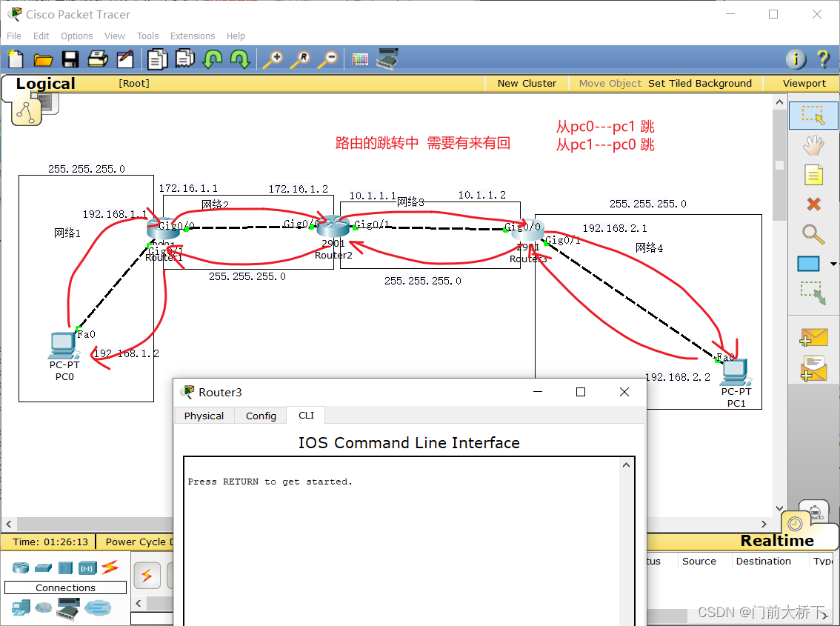Open the Help menu
Image resolution: width=840 pixels, height=626 pixels.
click(236, 36)
